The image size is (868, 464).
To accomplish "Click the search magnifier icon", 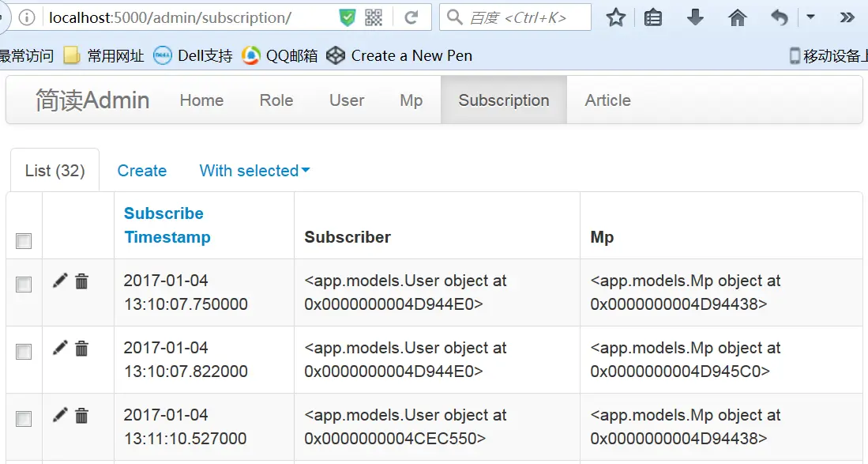I will click(454, 17).
